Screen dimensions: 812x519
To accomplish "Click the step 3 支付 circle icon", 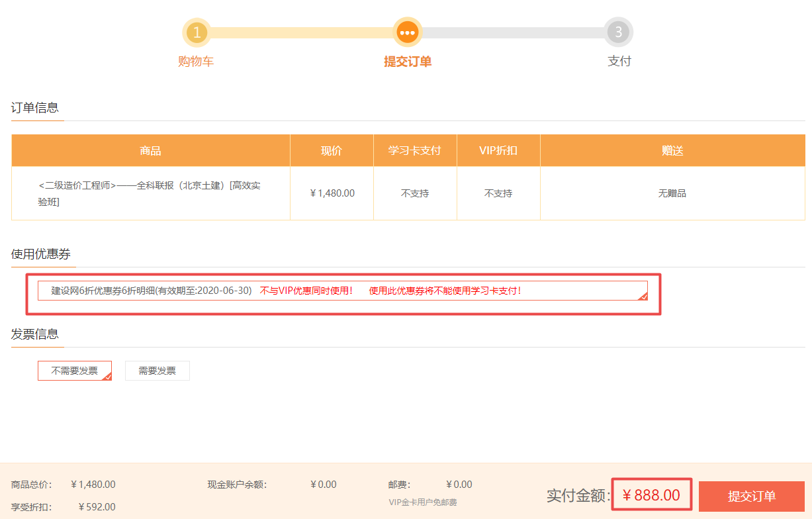I will 619,32.
